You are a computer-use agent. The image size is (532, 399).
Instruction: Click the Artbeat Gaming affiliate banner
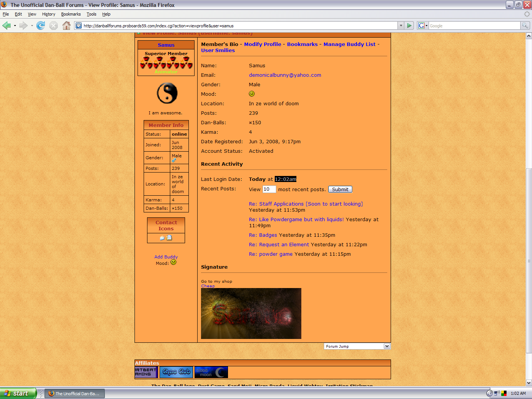[x=146, y=372]
